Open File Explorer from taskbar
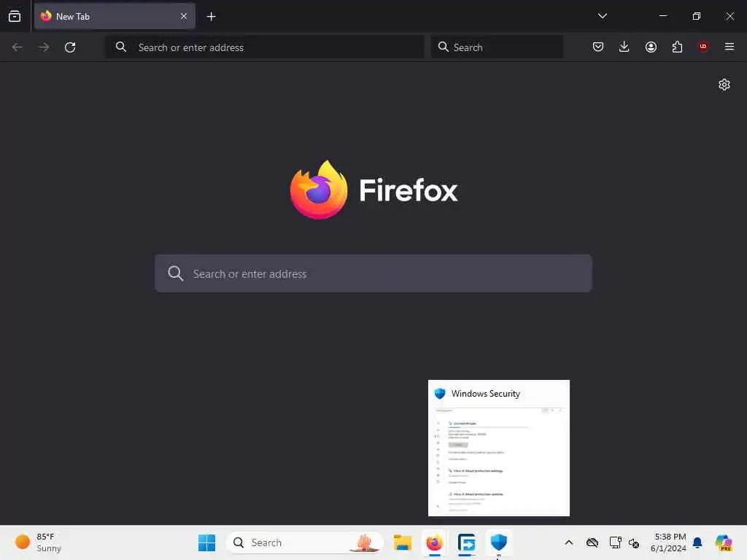The width and height of the screenshot is (747, 560). 403,542
